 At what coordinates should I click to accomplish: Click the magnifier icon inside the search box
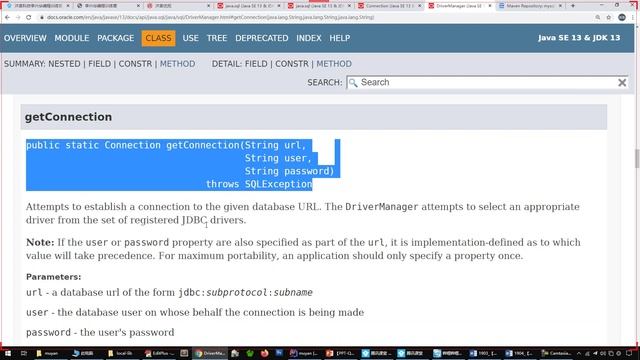353,83
